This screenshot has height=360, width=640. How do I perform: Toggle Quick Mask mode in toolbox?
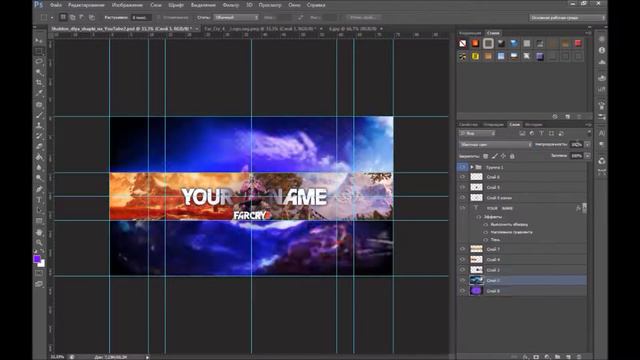[x=39, y=273]
